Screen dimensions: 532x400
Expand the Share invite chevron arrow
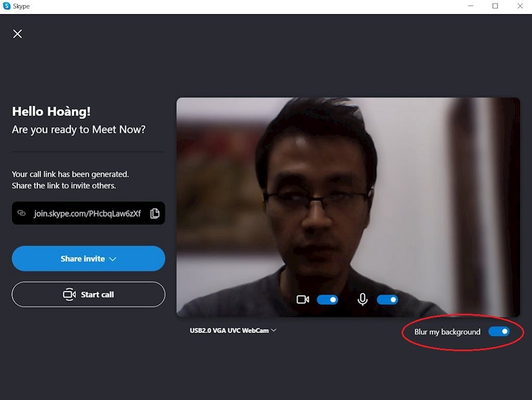click(113, 259)
